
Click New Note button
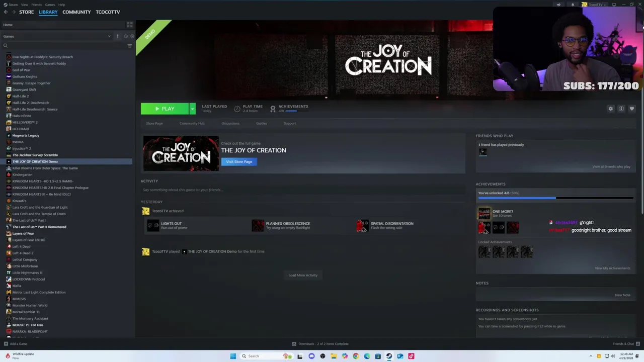coord(622,295)
